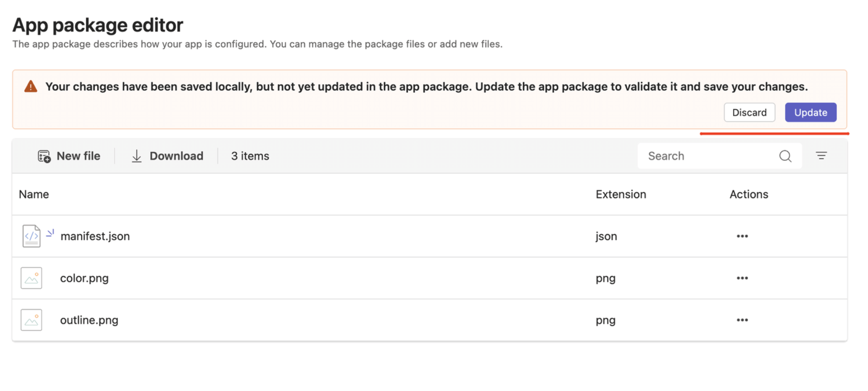The image size is (868, 391).
Task: Click the outline.png image file icon
Action: point(31,320)
